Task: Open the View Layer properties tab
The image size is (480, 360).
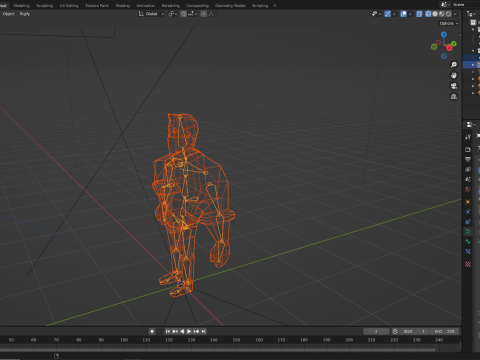Action: pos(468,169)
